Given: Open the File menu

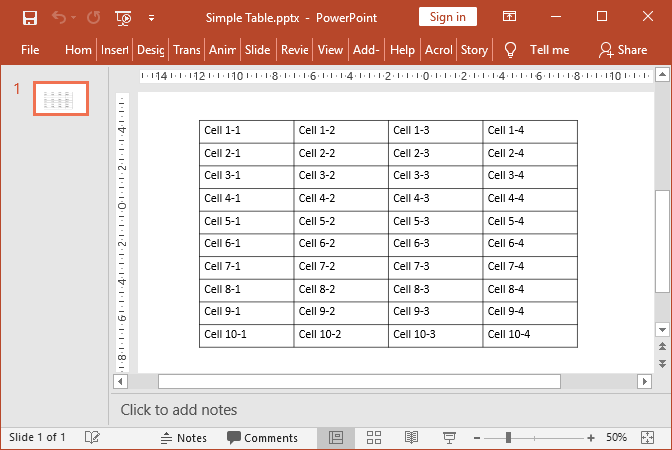Looking at the screenshot, I should click(x=30, y=49).
